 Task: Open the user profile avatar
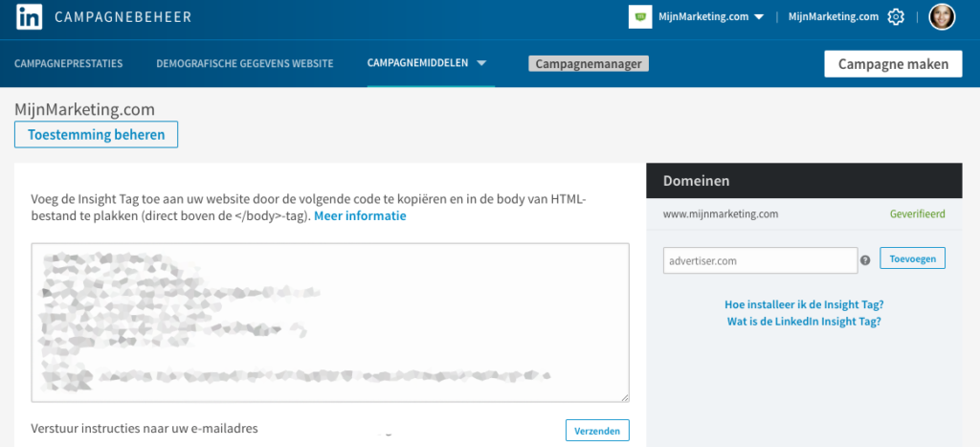point(942,17)
